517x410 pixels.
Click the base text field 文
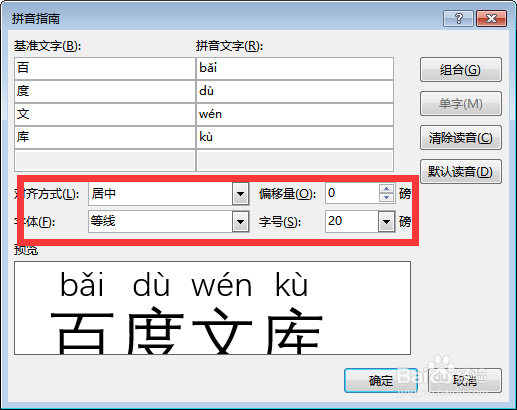coord(105,114)
